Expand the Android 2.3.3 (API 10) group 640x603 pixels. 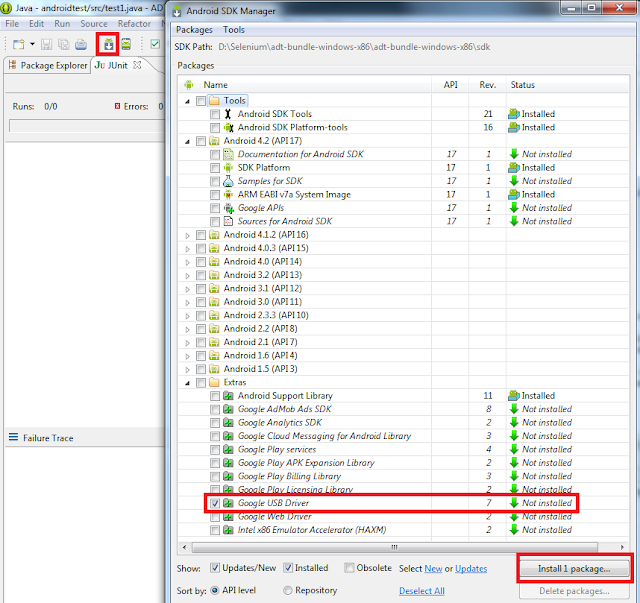point(187,316)
